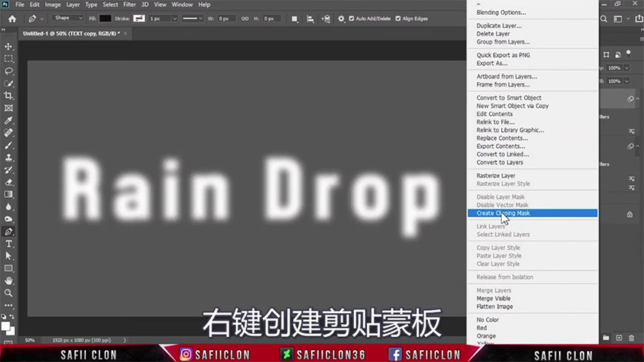Select the History Brush tool
This screenshot has width=644, height=362.
tap(8, 170)
